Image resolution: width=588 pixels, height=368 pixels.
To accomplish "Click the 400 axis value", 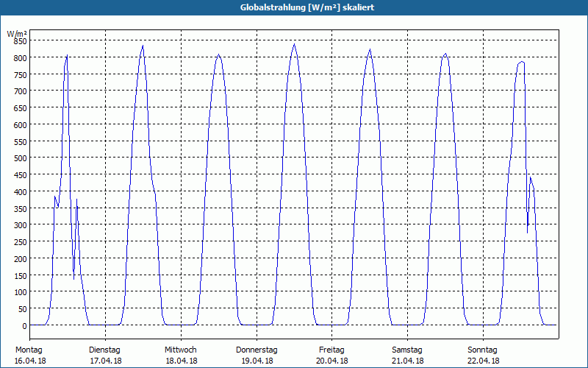I will click(20, 192).
